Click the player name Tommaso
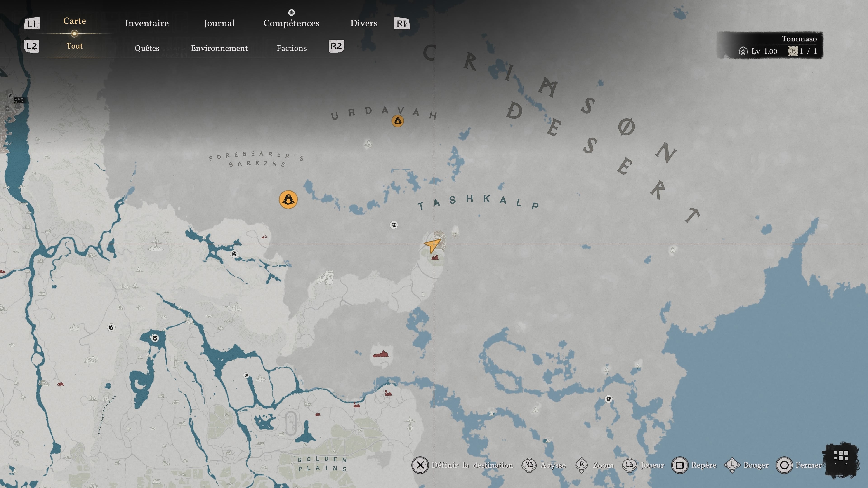This screenshot has width=868, height=488. [799, 39]
